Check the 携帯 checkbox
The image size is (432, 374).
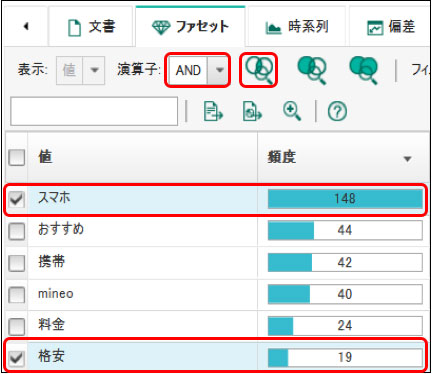point(17,263)
